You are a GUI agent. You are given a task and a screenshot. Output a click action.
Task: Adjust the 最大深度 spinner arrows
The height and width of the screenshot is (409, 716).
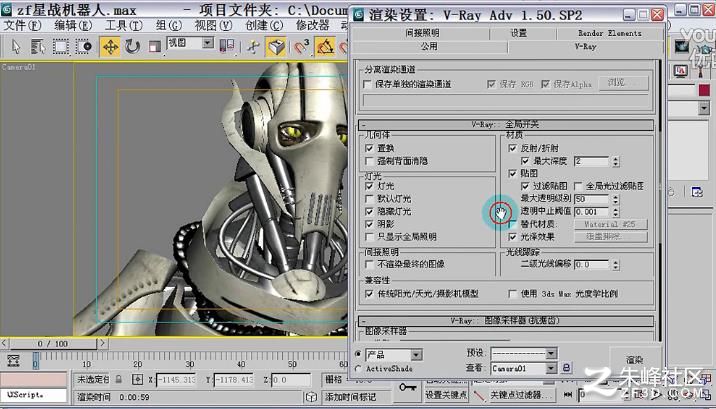tap(616, 161)
